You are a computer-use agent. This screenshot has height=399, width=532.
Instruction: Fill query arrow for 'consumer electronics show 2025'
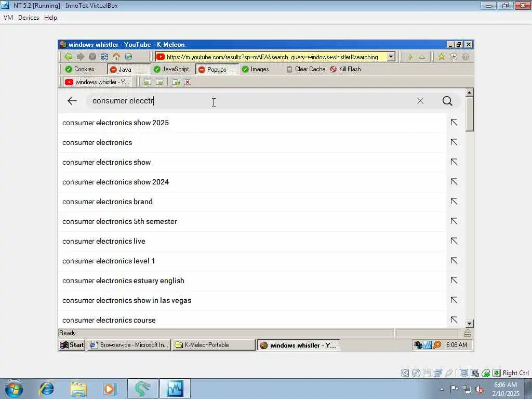(x=454, y=123)
